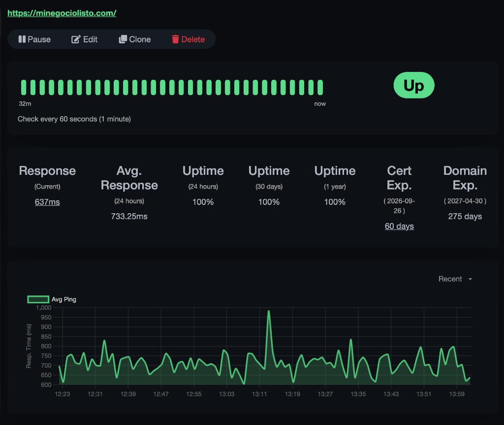Viewport: 504px width, 425px height.
Task: Click the Clone button label
Action: tap(140, 39)
